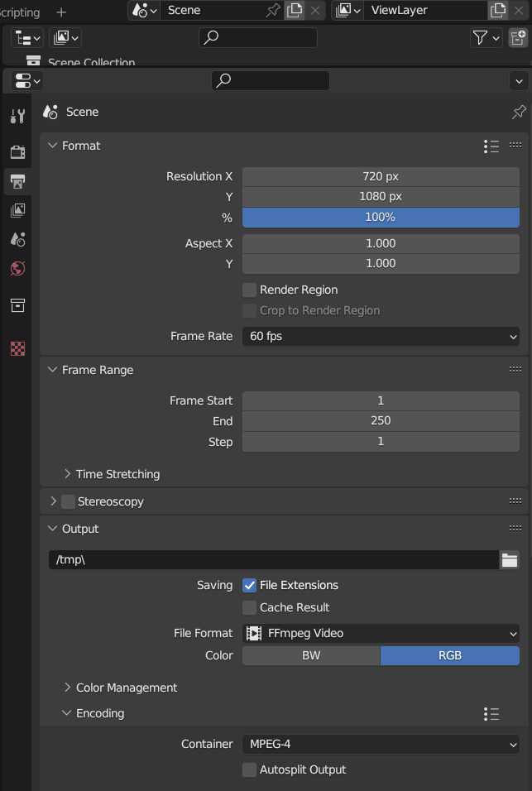
Task: Select BW color output mode
Action: 310,654
